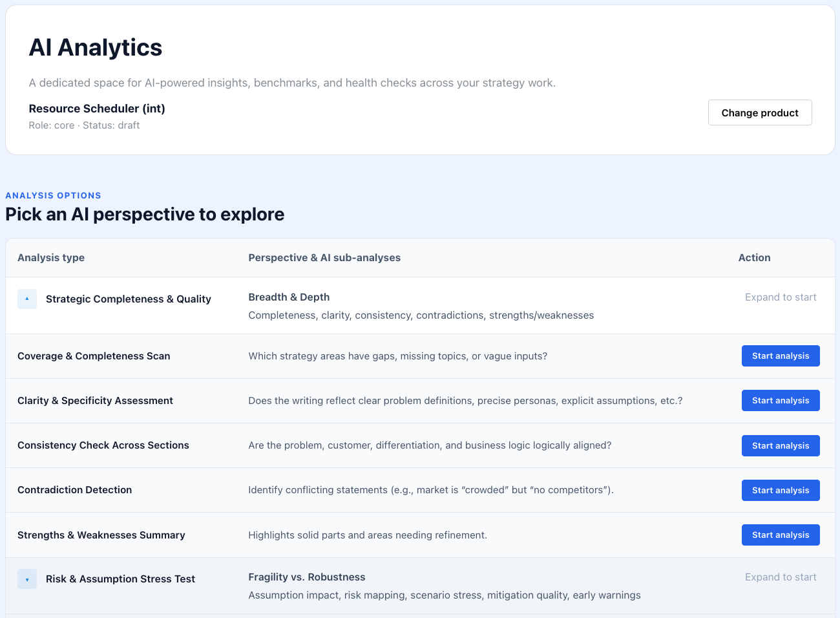This screenshot has width=840, height=618.
Task: Start analysis for Coverage & Completeness Scan
Action: pyautogui.click(x=781, y=356)
